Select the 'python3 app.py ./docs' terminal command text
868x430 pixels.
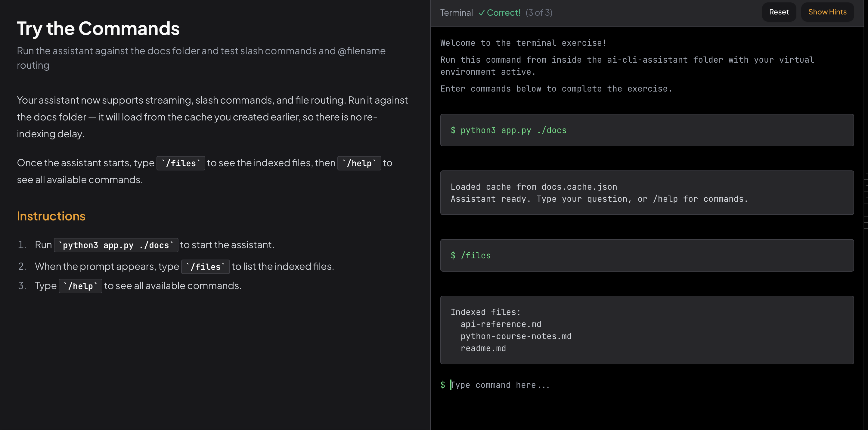[x=513, y=130]
